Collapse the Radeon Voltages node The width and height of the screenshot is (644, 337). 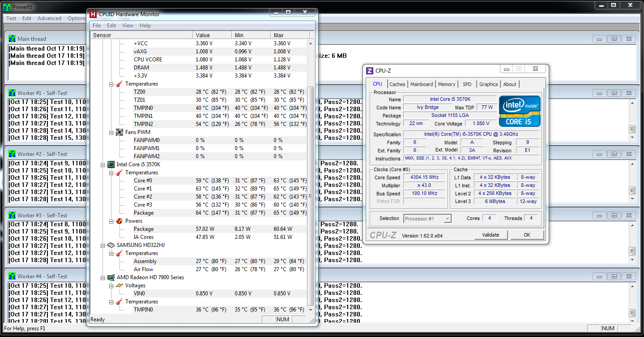[x=111, y=285]
